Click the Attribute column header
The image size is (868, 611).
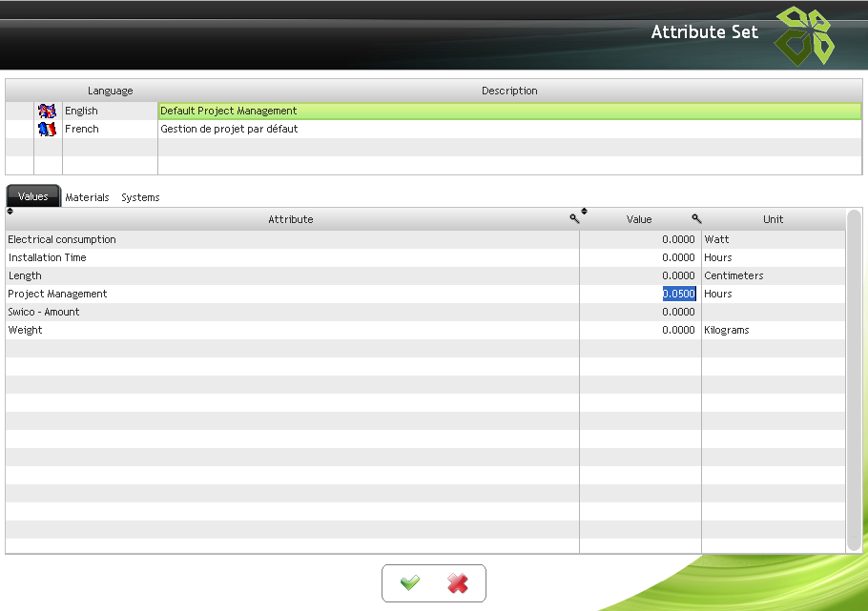pos(291,220)
